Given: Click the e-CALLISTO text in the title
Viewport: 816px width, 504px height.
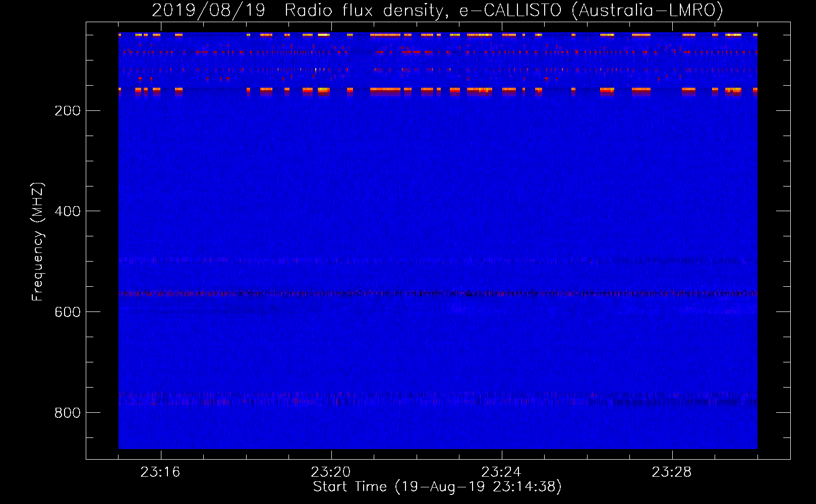Looking at the screenshot, I should (x=510, y=11).
